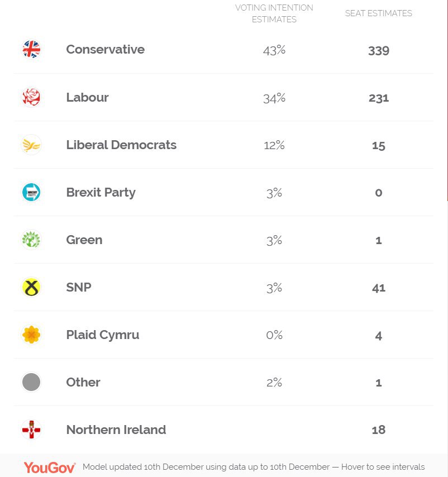Screen dimensions: 448x477
Task: Select the Green party globe icon
Action: pos(31,240)
